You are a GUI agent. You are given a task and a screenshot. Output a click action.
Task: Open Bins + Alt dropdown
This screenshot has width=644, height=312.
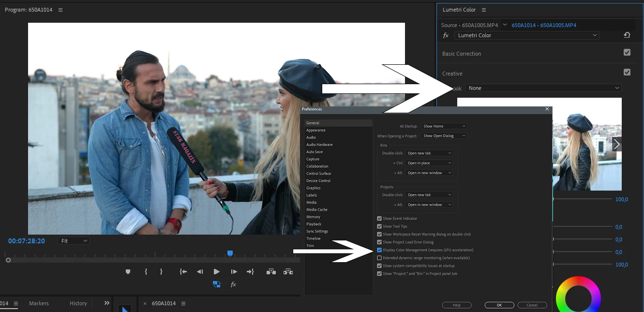point(430,173)
